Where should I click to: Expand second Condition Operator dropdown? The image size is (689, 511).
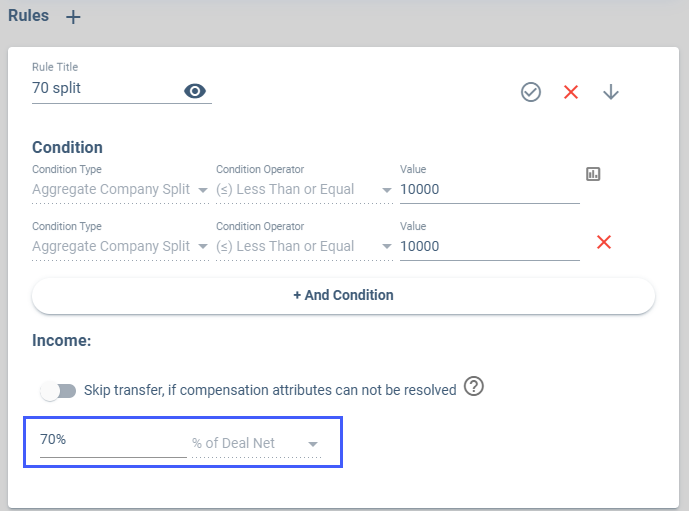(x=304, y=246)
